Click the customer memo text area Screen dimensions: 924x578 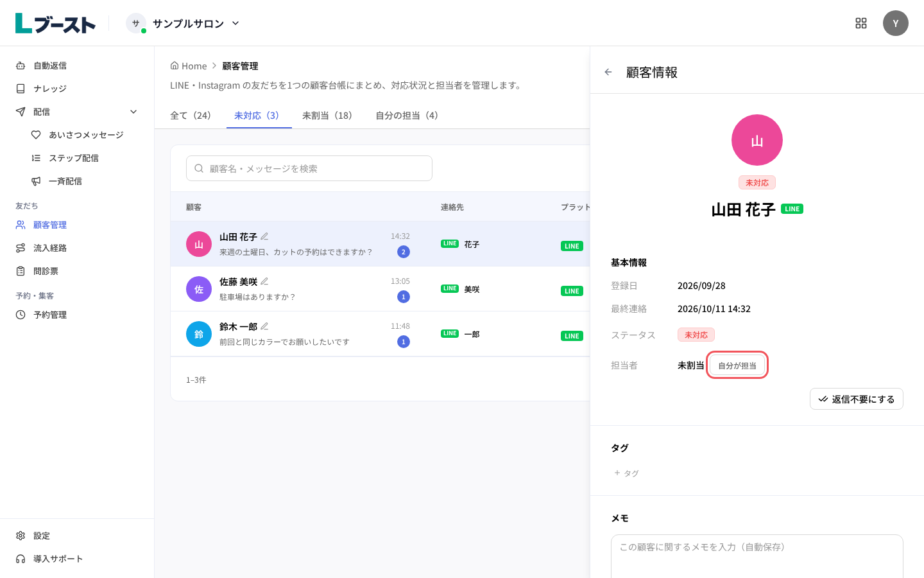point(757,556)
